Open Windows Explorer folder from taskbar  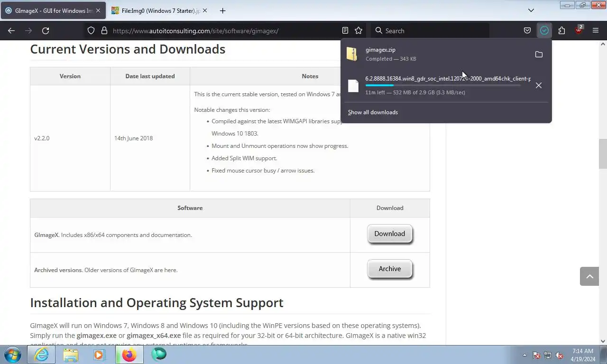(71, 355)
